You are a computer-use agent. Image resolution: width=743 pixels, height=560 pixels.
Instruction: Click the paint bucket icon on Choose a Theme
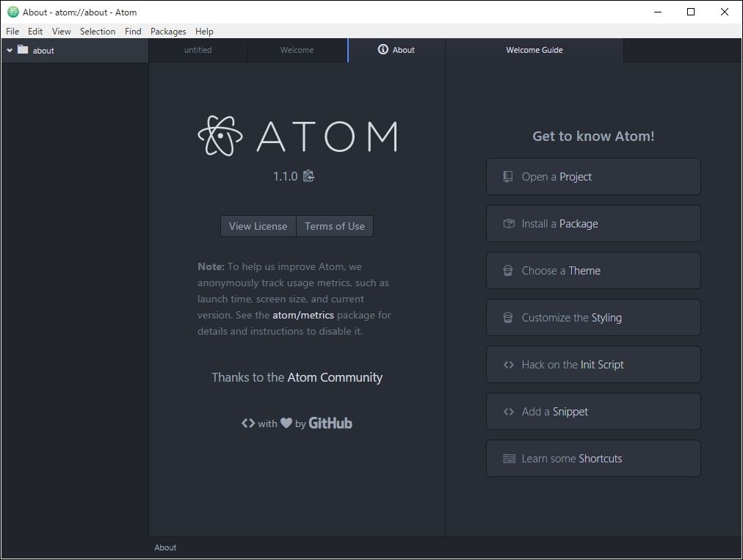508,270
